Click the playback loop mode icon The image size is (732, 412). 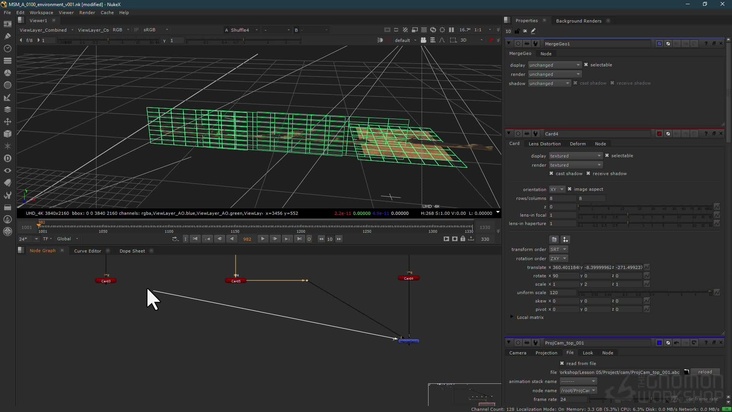(x=175, y=239)
